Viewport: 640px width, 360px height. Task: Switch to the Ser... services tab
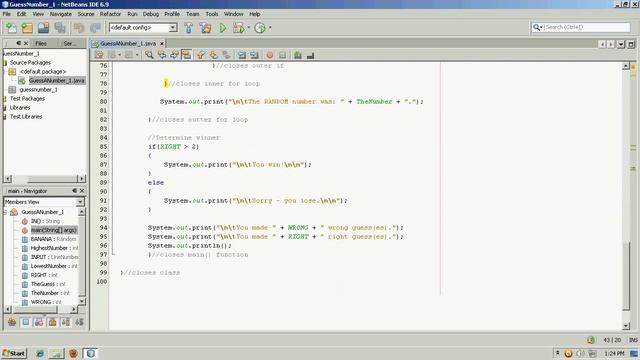pos(70,43)
